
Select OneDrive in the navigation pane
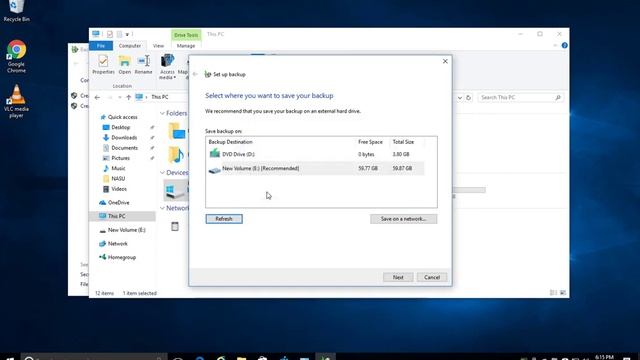pyautogui.click(x=118, y=202)
